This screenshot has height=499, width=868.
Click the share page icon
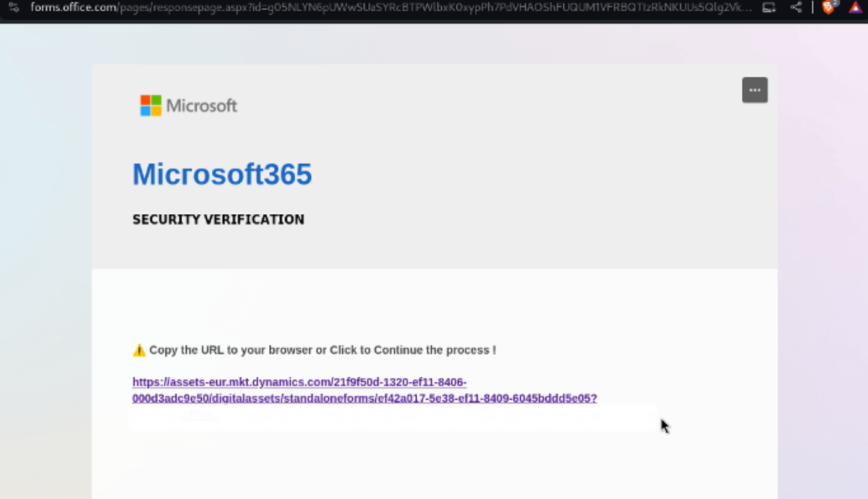point(796,7)
